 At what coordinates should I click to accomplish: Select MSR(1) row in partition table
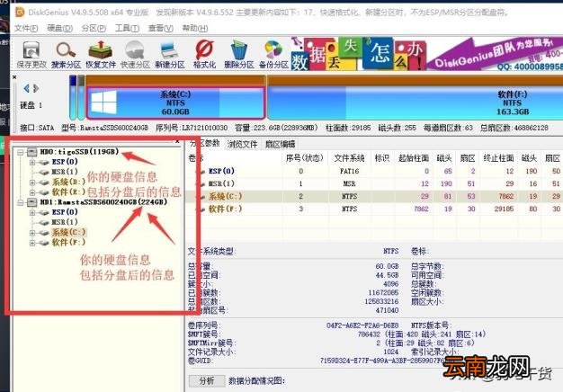[x=374, y=183]
